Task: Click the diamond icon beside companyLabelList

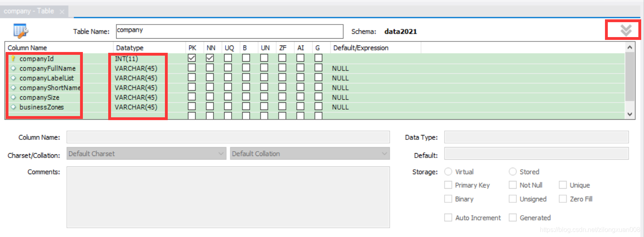Action: pos(13,78)
